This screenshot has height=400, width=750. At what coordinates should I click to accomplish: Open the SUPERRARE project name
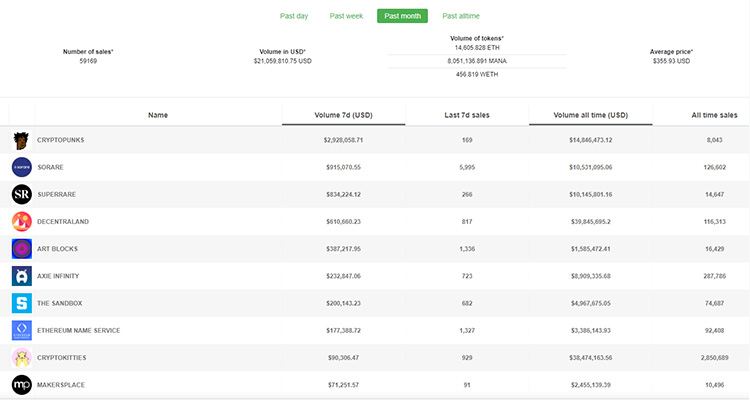tap(57, 194)
